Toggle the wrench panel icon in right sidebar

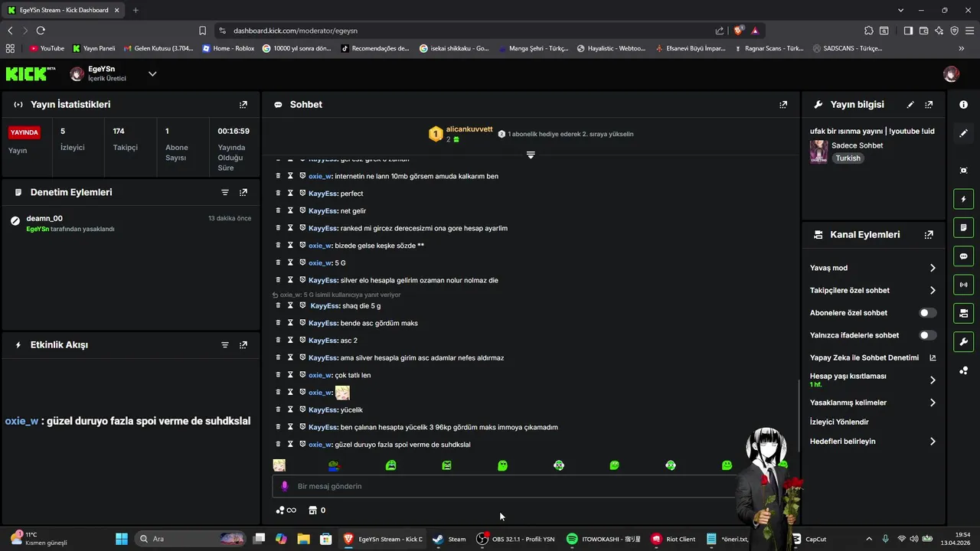coord(963,341)
